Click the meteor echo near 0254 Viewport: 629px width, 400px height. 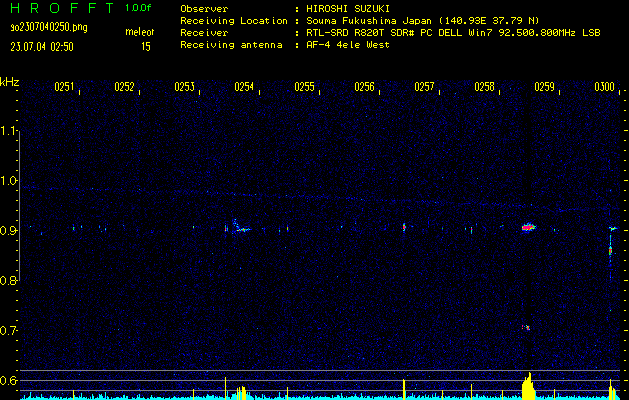pos(240,228)
